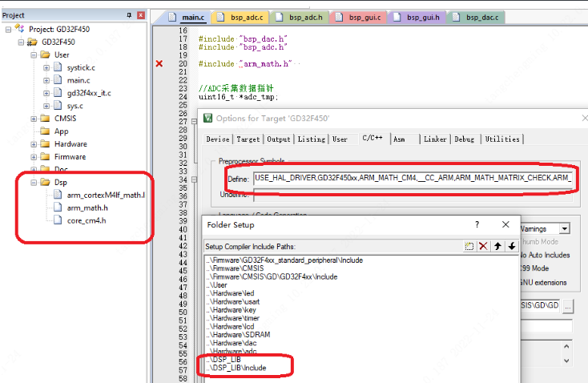This screenshot has height=383, width=588.
Task: Close the Folder Setup dialog
Action: [x=505, y=224]
